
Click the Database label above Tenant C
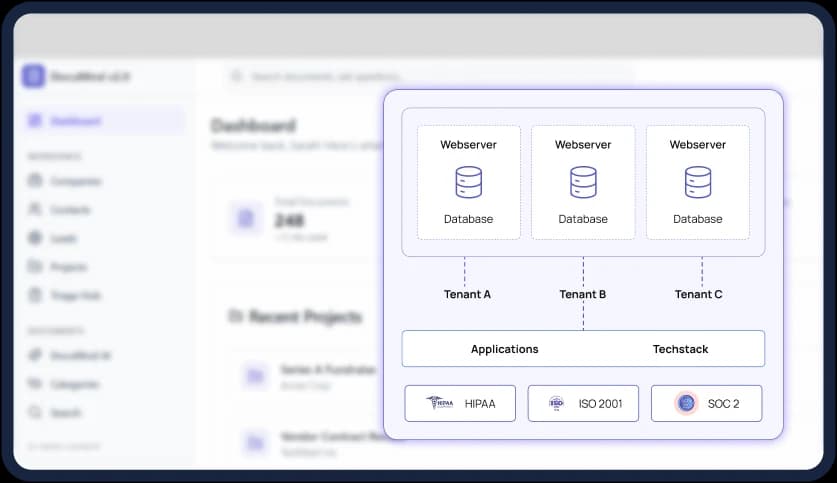click(698, 219)
